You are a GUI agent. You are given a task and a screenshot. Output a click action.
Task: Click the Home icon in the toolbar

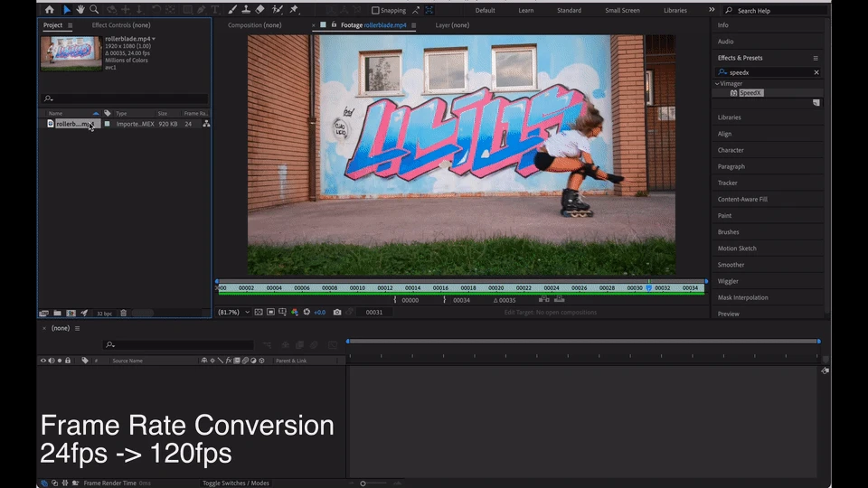(x=50, y=10)
